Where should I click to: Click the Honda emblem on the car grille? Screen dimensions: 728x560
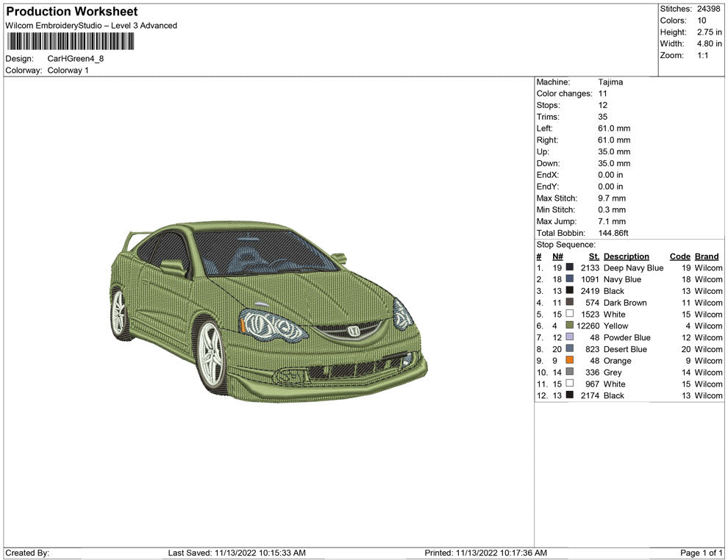coord(354,331)
